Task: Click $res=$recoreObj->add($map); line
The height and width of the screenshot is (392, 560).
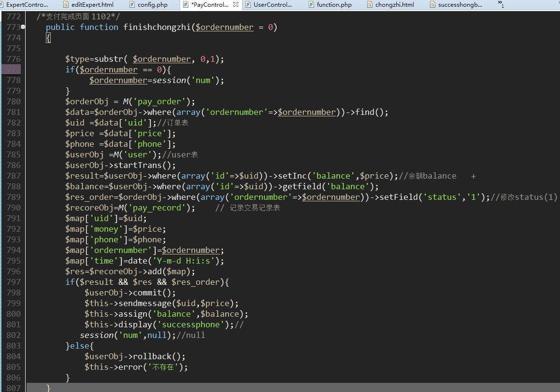Action: [x=130, y=271]
